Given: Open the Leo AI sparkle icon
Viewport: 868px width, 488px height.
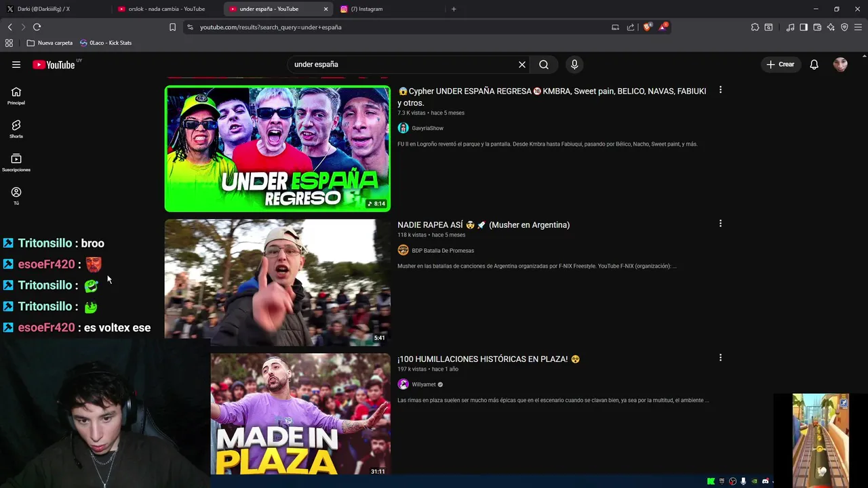Looking at the screenshot, I should tap(831, 27).
